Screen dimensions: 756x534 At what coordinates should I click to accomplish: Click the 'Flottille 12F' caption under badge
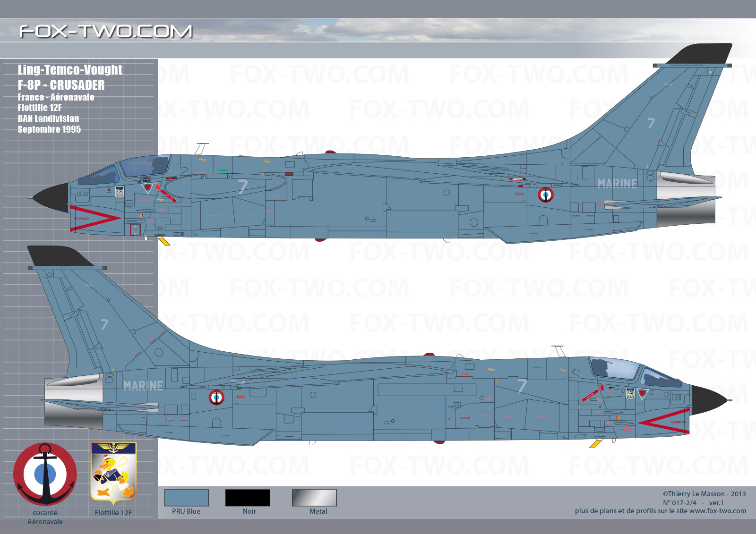click(113, 513)
